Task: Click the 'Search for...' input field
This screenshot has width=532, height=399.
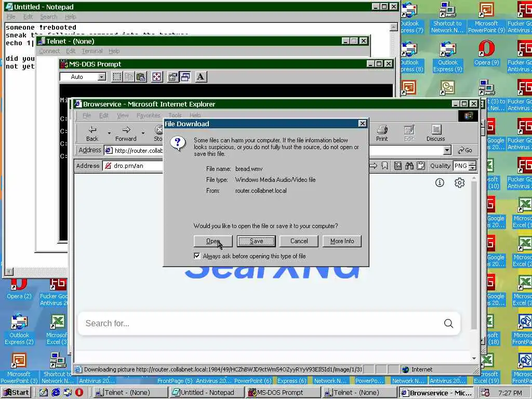Action: [261, 323]
